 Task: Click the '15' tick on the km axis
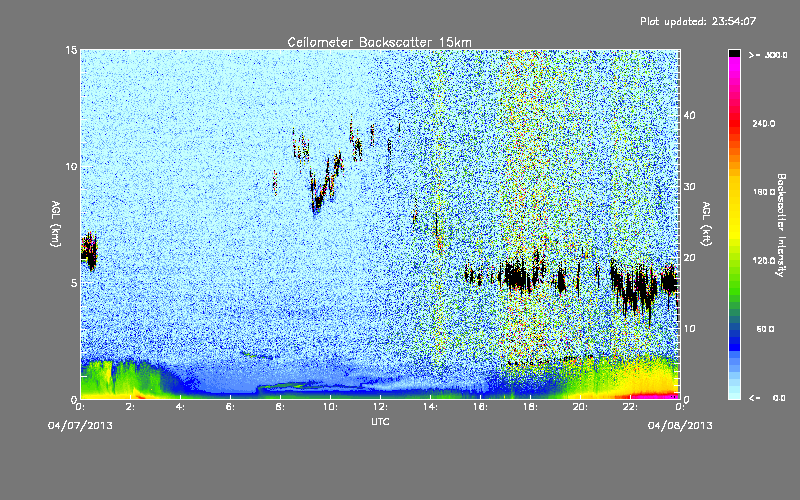click(71, 50)
